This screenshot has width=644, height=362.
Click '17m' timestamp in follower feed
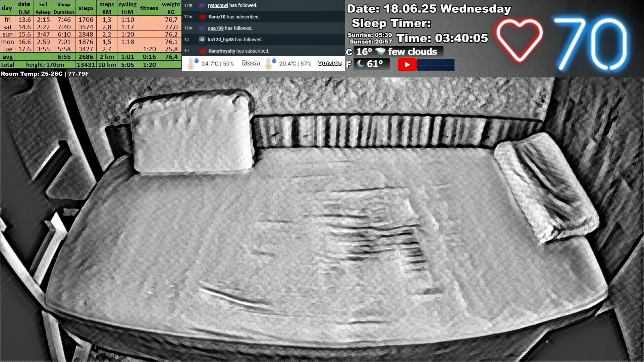(188, 5)
